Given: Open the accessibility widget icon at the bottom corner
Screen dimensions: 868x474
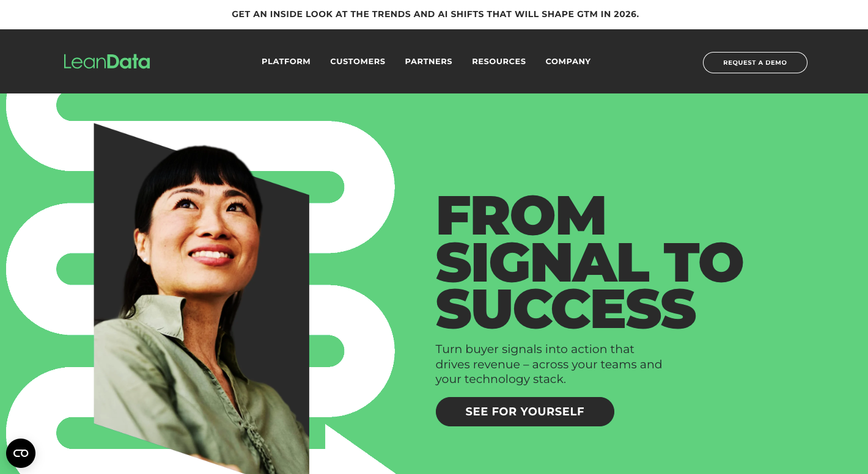Looking at the screenshot, I should point(21,453).
